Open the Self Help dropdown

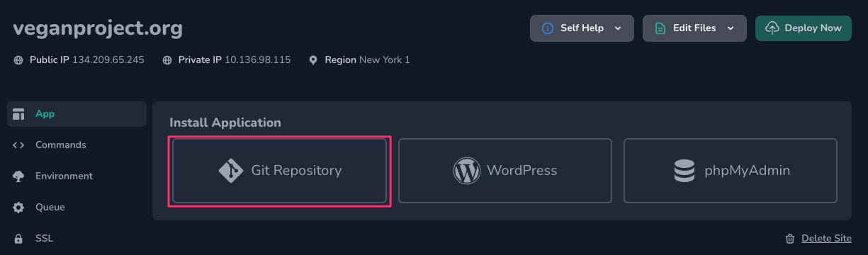[x=582, y=28]
